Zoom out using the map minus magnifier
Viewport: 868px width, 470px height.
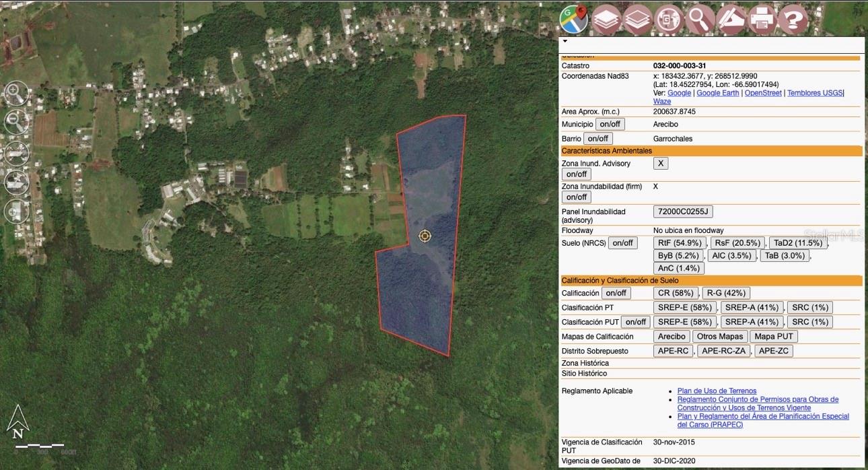(x=16, y=122)
